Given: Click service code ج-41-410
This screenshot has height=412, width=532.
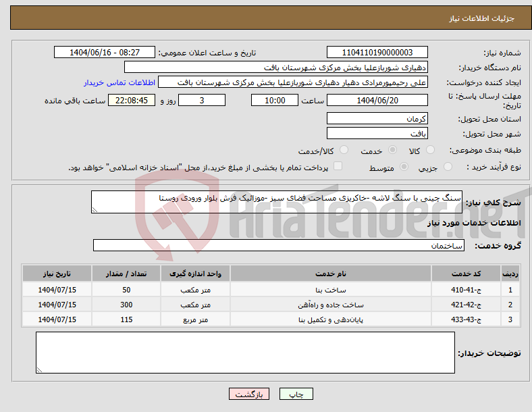Looking at the screenshot, I should (x=467, y=290).
